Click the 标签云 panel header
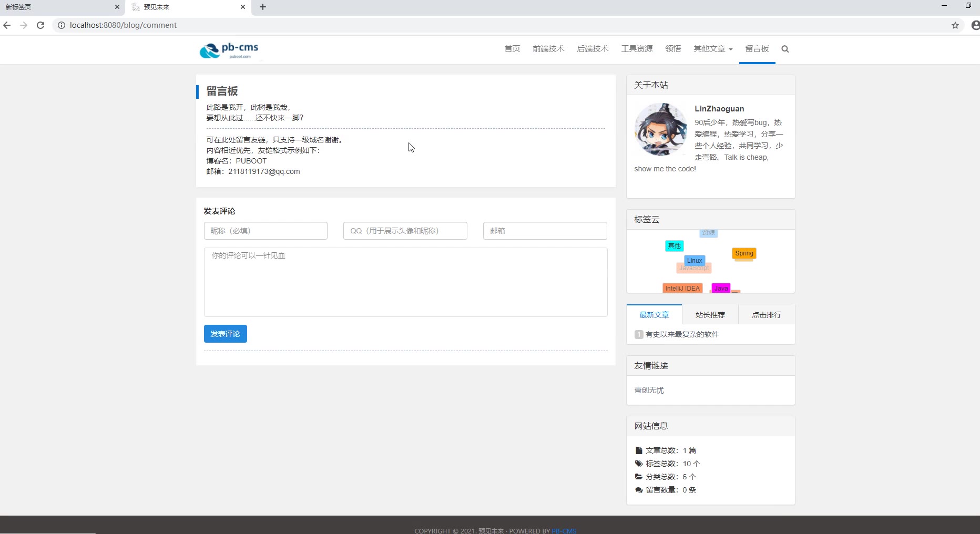 tap(711, 220)
